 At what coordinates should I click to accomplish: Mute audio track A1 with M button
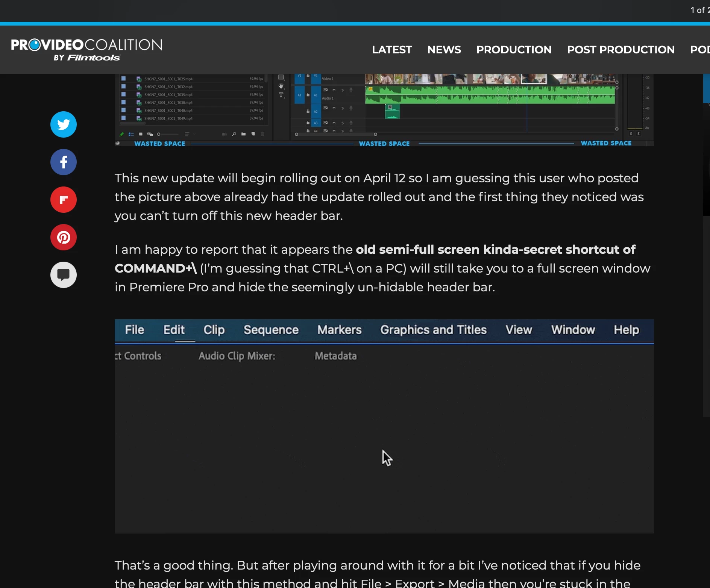[x=334, y=90]
